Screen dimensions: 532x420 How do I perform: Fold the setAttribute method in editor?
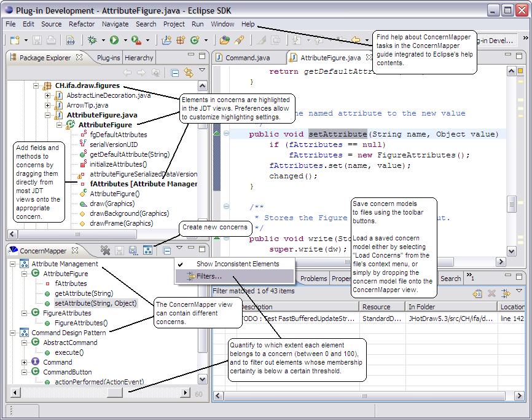click(x=226, y=133)
